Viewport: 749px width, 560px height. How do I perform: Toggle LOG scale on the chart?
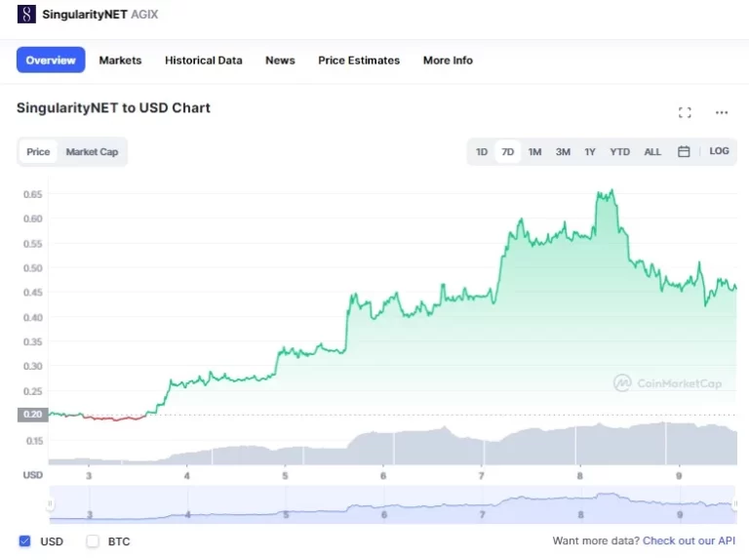click(719, 151)
